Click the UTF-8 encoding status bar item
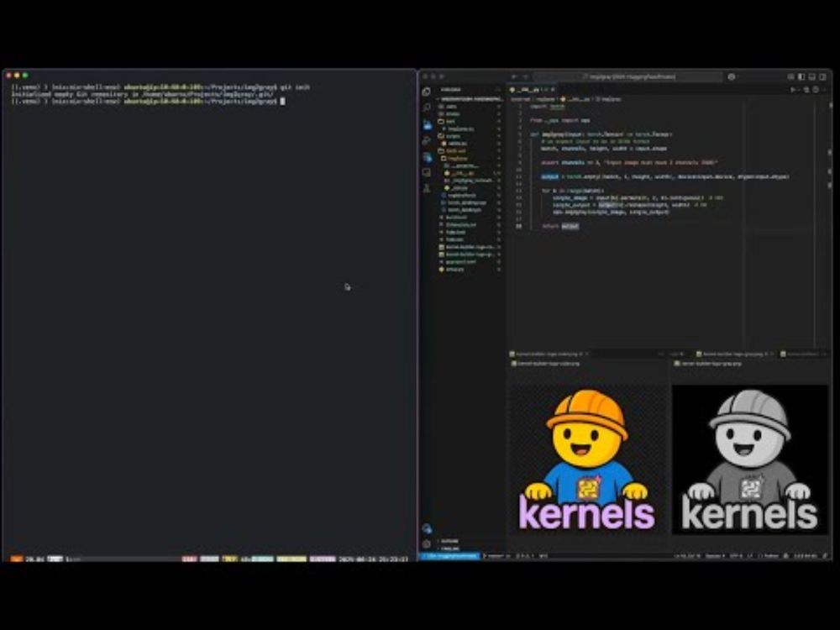840x630 pixels. tap(738, 556)
